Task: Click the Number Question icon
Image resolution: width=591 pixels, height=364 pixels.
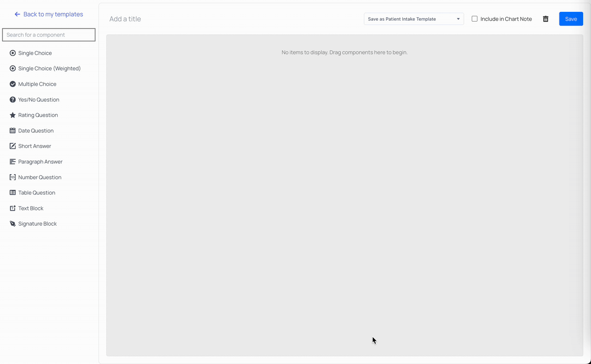Action: [13, 177]
